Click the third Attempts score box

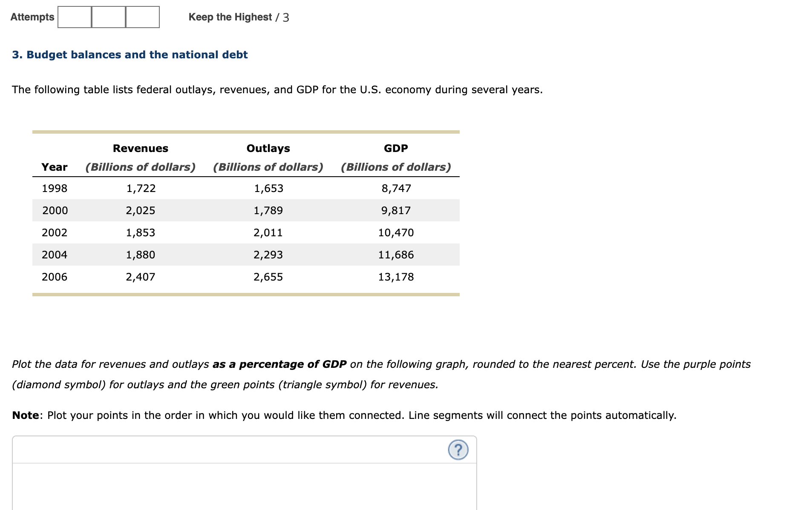[142, 17]
